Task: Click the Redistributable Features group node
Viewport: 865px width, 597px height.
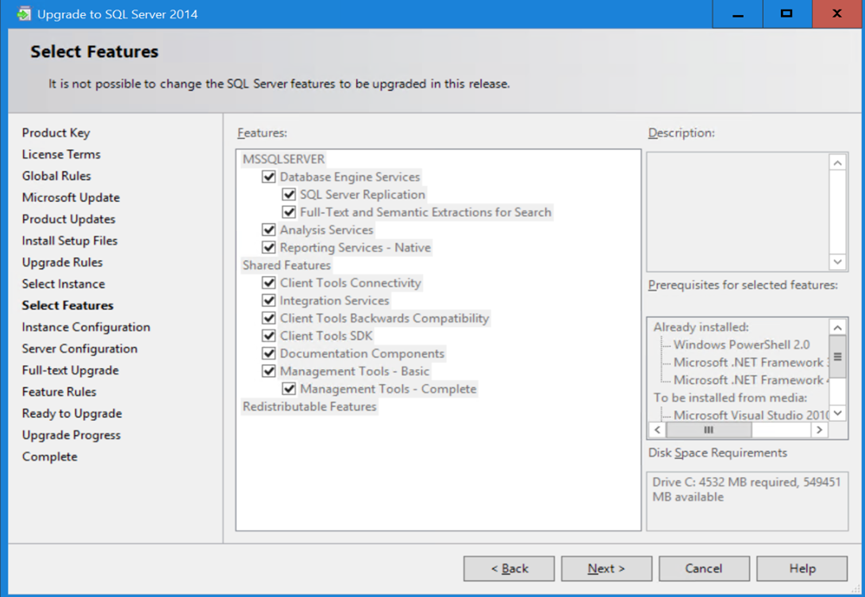Action: pyautogui.click(x=309, y=407)
